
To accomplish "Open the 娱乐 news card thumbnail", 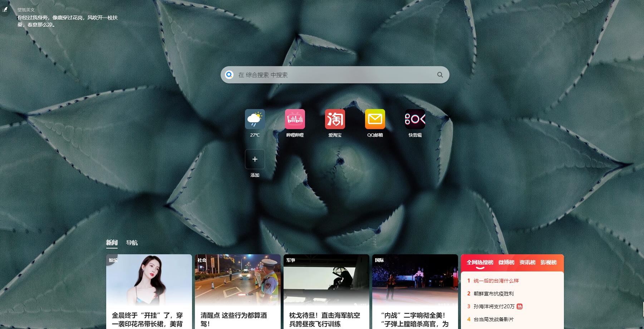I will point(149,280).
